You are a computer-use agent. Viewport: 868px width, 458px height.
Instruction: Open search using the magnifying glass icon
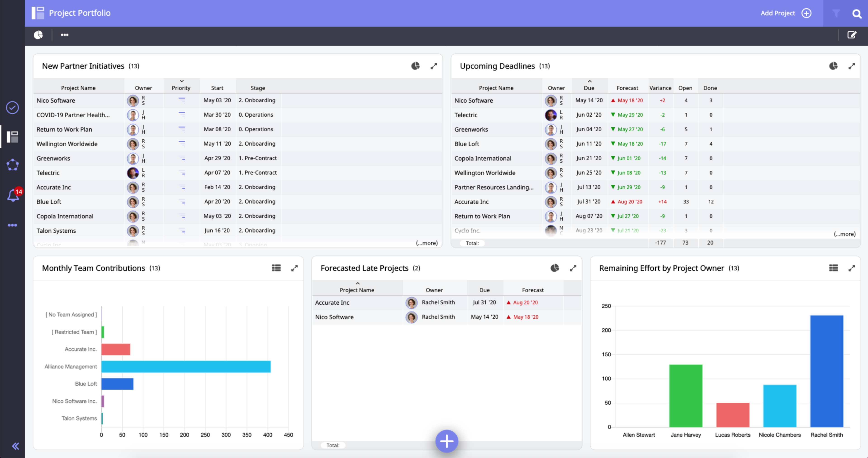(857, 14)
